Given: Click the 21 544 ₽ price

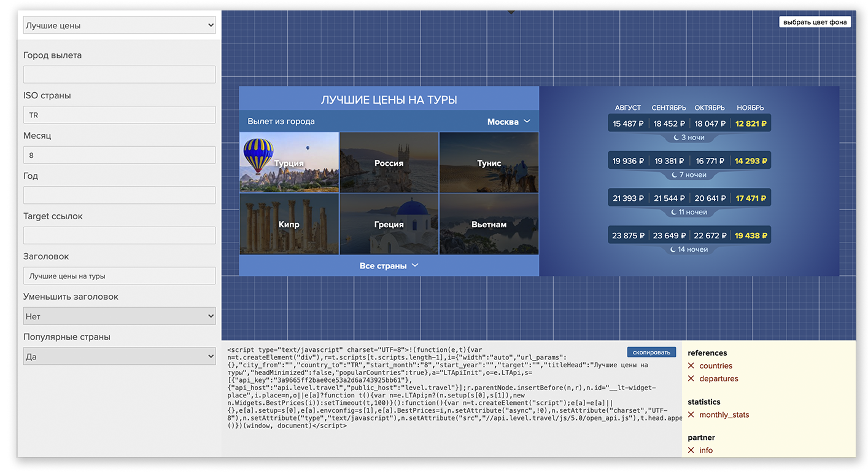Looking at the screenshot, I should pyautogui.click(x=669, y=198).
